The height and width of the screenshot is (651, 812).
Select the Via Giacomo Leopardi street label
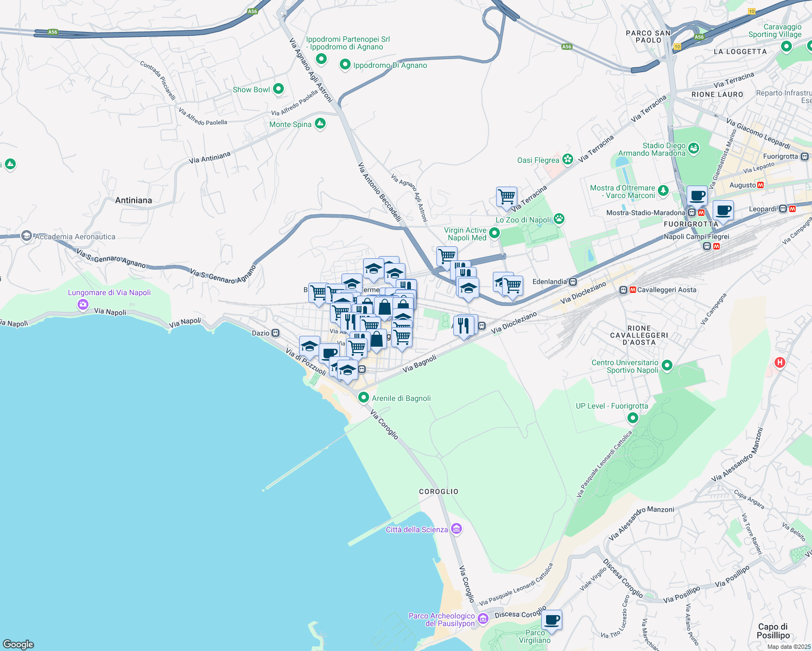758,133
